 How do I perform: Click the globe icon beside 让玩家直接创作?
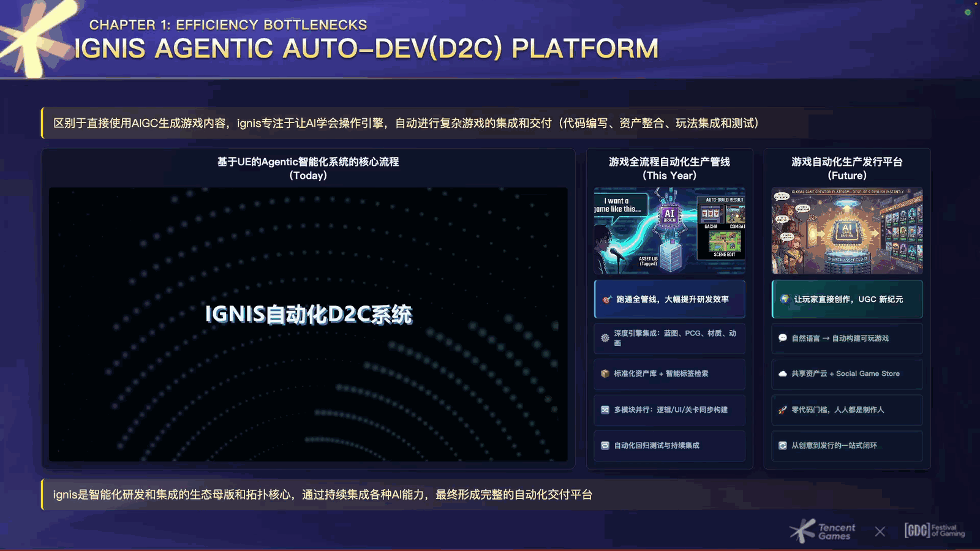[x=785, y=299]
